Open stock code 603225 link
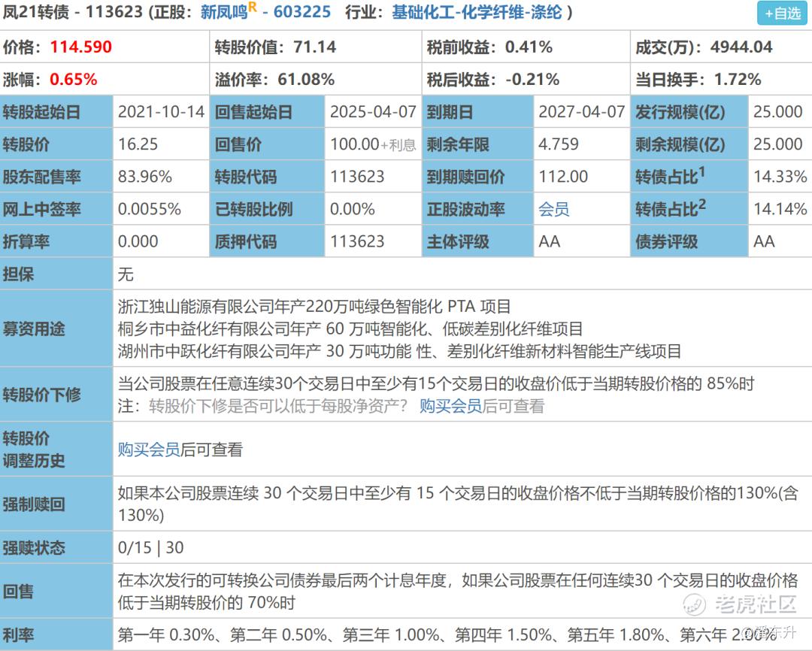This screenshot has width=812, height=651. (x=301, y=12)
